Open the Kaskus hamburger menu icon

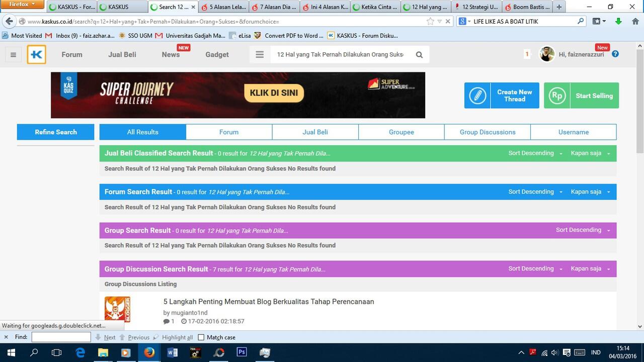[x=14, y=55]
